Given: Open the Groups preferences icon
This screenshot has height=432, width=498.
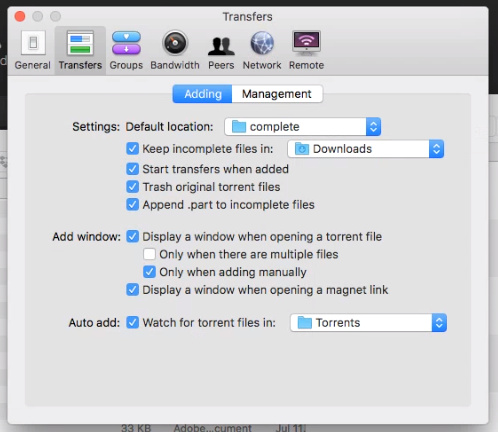Looking at the screenshot, I should click(x=126, y=43).
